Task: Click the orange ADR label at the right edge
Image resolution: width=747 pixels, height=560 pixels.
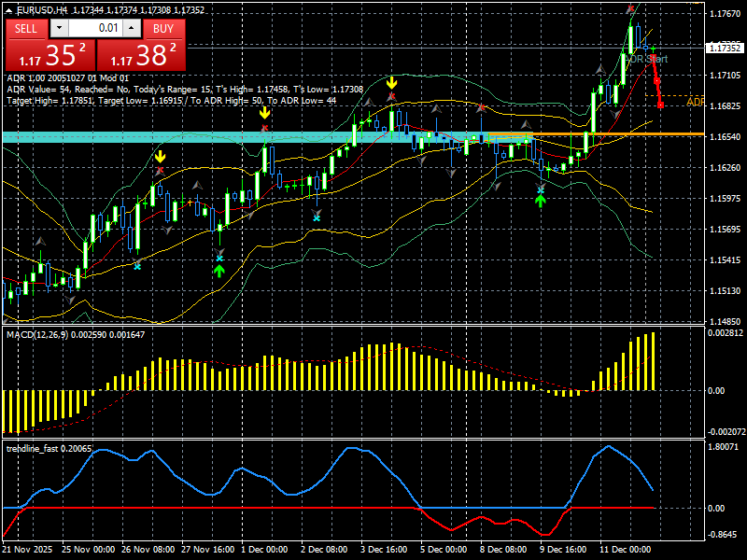Action: pos(695,102)
